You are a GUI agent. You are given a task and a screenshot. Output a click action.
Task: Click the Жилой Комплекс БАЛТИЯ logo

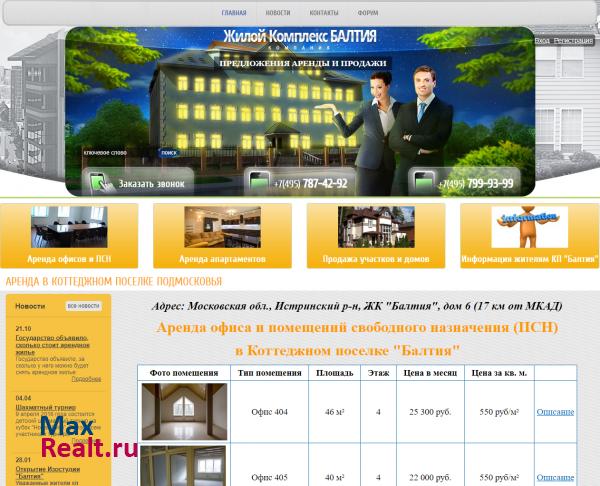click(x=300, y=39)
